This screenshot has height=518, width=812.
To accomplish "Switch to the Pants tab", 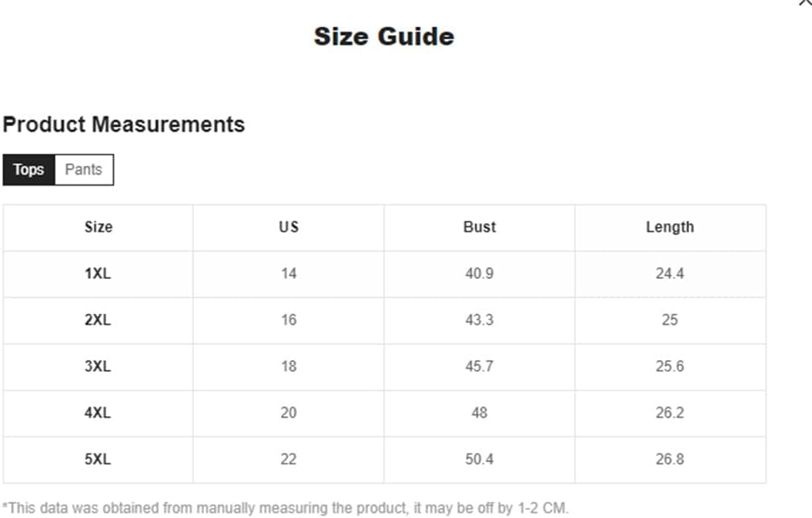I will (x=84, y=170).
